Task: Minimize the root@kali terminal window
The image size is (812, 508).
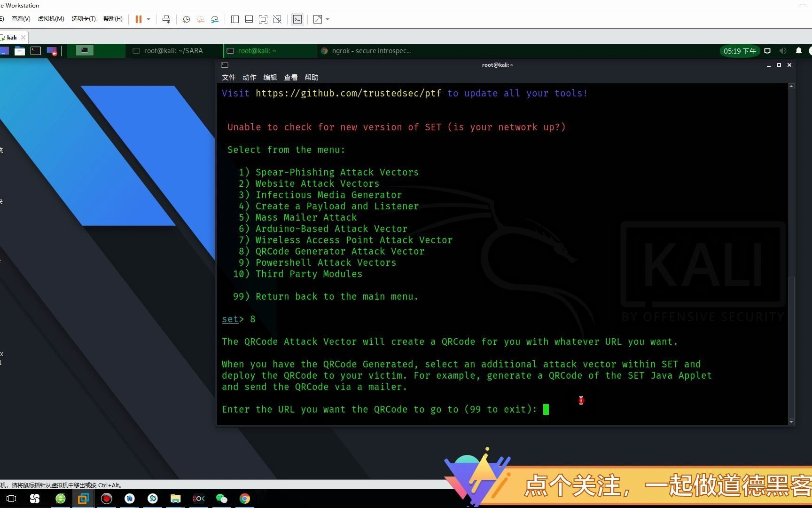Action: (x=769, y=65)
